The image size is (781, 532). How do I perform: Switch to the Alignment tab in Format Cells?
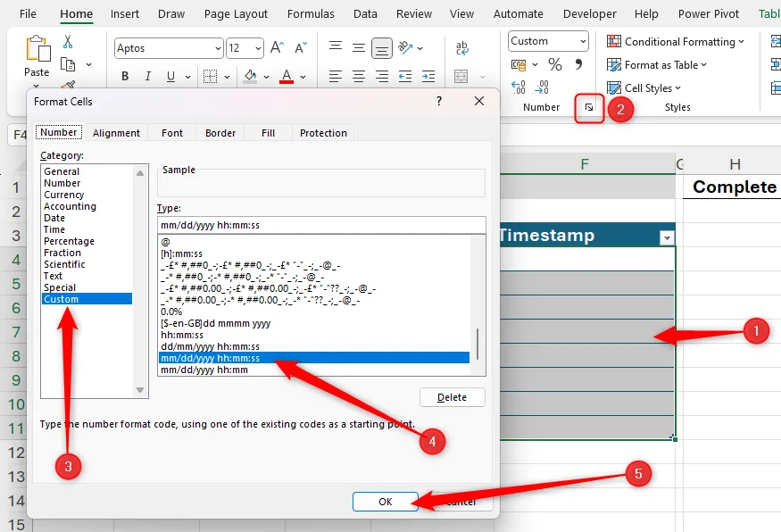click(x=117, y=132)
